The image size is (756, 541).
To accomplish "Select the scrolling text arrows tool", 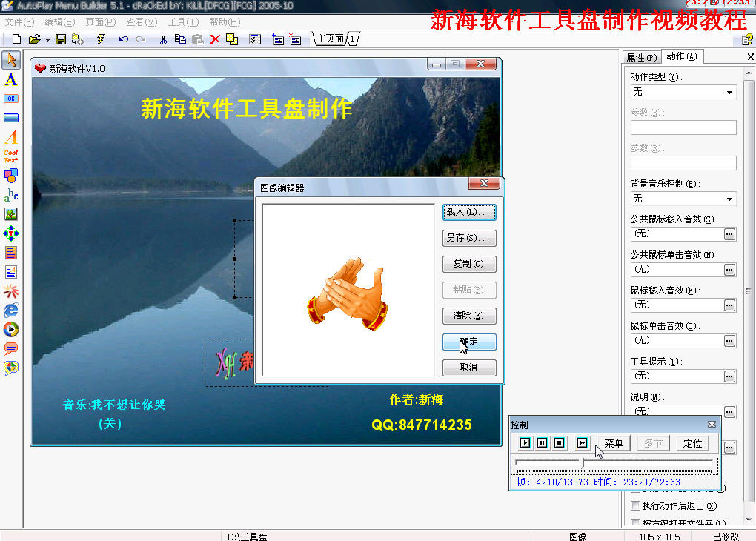I will (11, 233).
